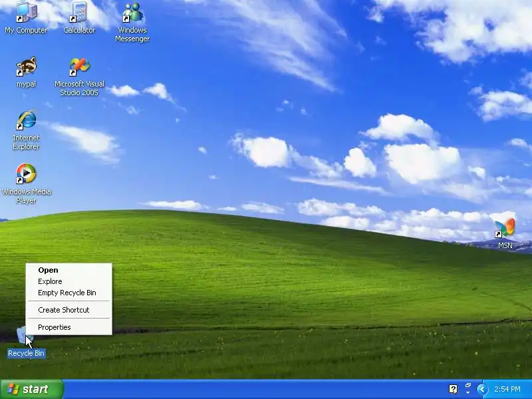
Task: Choose Open from the context menu
Action: (69, 270)
